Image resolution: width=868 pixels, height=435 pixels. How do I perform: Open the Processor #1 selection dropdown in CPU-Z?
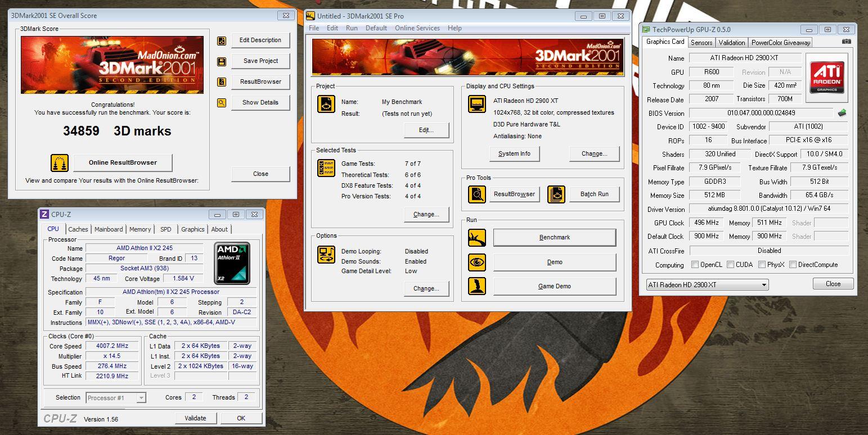[x=116, y=398]
